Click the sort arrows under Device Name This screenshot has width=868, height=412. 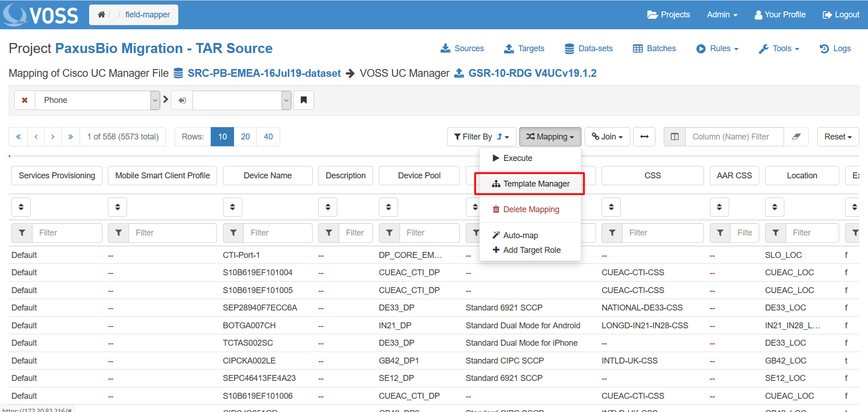pyautogui.click(x=232, y=207)
